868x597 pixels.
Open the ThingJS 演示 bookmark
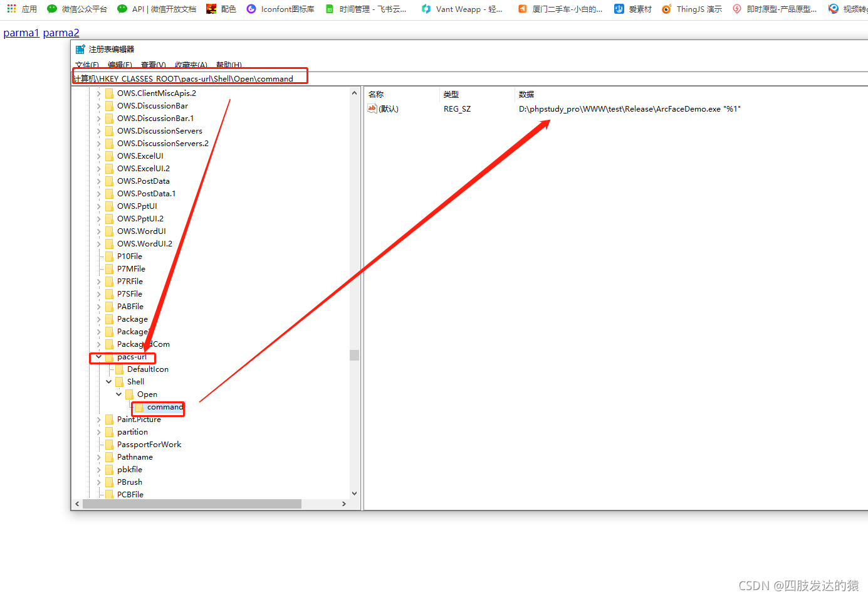(x=692, y=9)
